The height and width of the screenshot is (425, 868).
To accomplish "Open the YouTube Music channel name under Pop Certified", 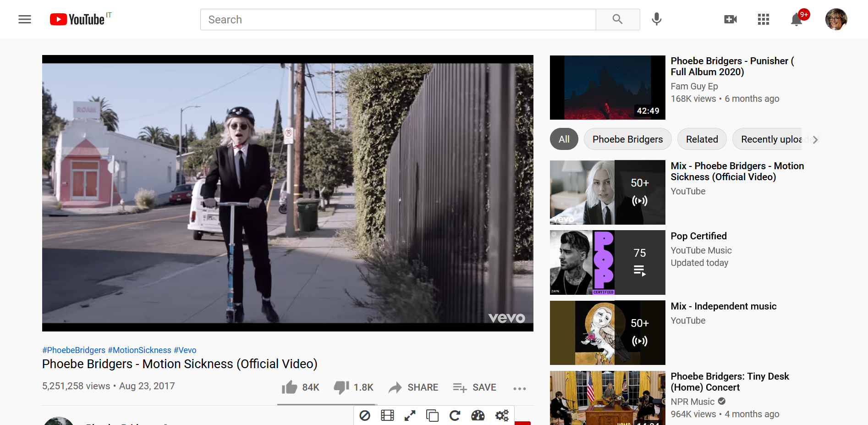I will pos(701,250).
